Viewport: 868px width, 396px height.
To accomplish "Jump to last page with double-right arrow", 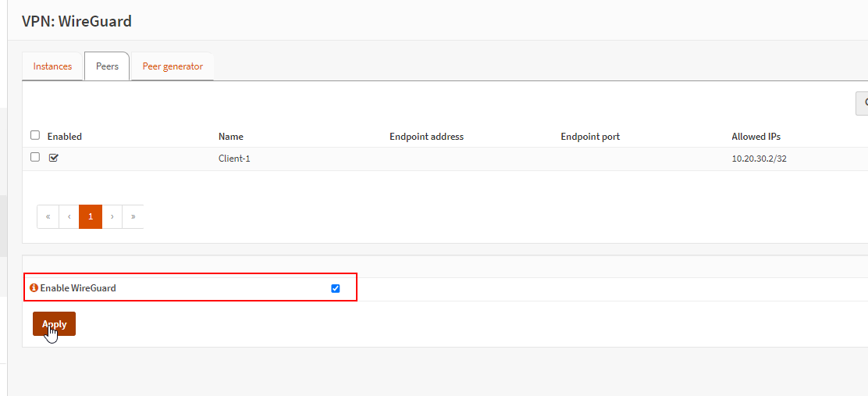I will 133,216.
